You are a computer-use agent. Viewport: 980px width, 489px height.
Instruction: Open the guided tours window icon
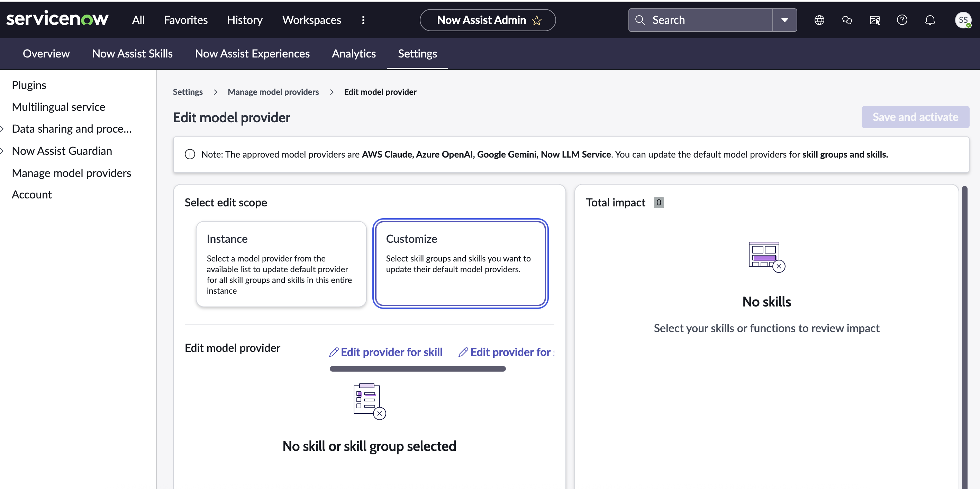click(x=874, y=20)
